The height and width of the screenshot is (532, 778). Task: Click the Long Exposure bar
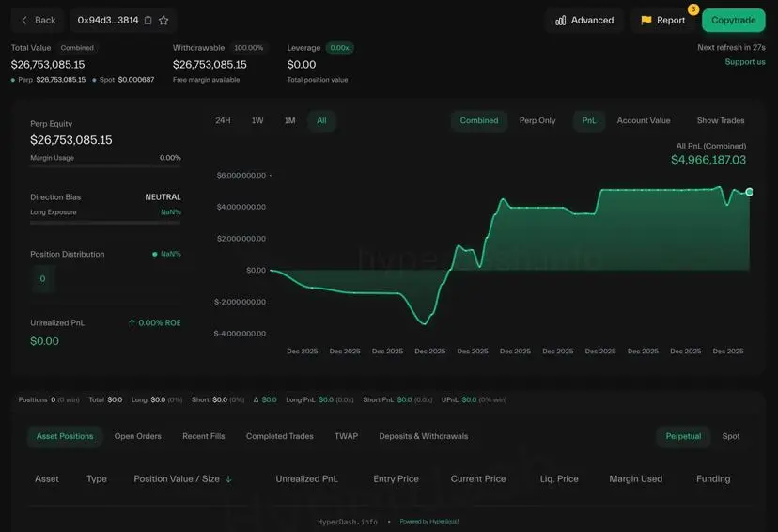[x=105, y=223]
